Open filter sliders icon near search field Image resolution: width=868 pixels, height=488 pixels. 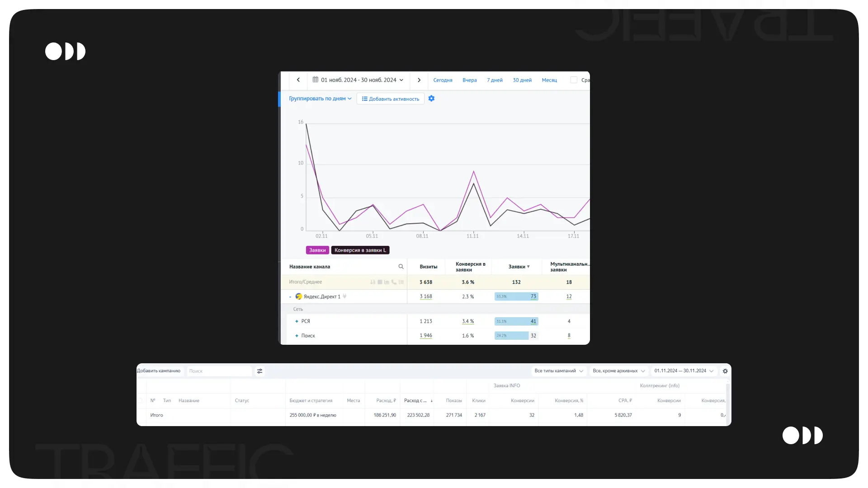(x=259, y=371)
